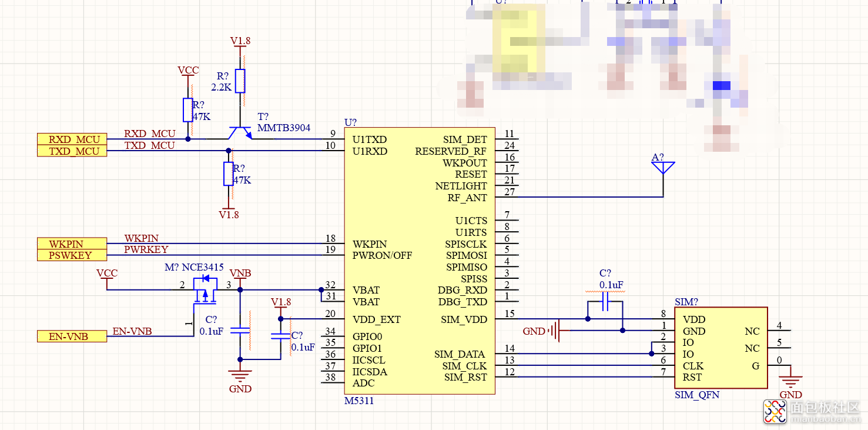Viewport: 868px width, 430px height.
Task: Select the RXD_MCU yellow port symbol
Action: tap(72, 139)
